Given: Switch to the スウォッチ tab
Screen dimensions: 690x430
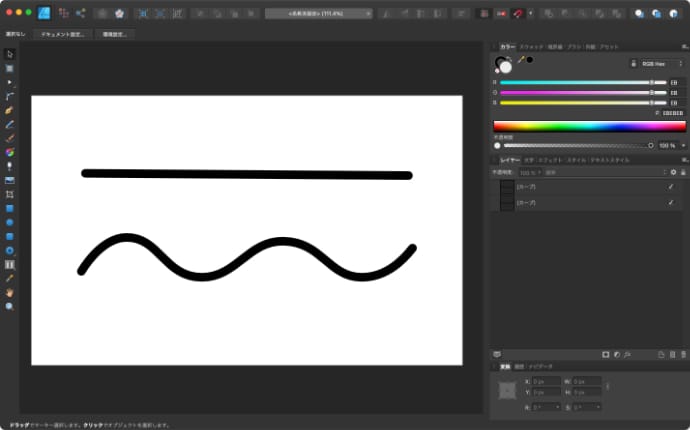Looking at the screenshot, I should click(x=531, y=47).
